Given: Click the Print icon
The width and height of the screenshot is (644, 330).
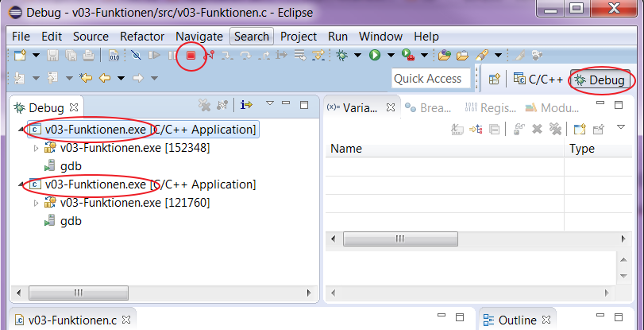Looking at the screenshot, I should pyautogui.click(x=89, y=55).
